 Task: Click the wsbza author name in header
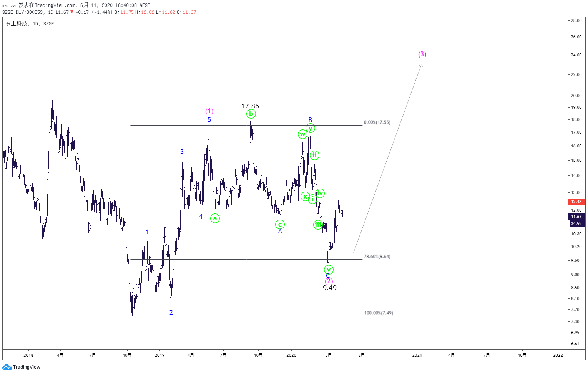pos(9,5)
